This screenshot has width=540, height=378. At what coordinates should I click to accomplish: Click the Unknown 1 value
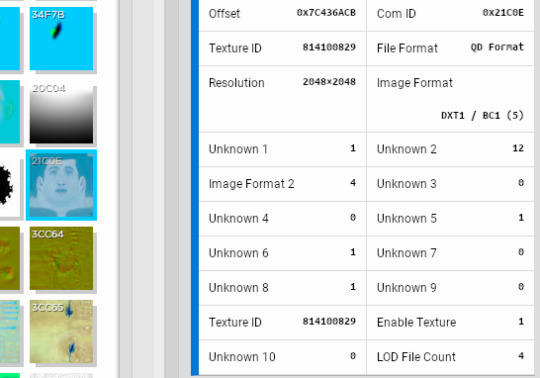pos(353,148)
